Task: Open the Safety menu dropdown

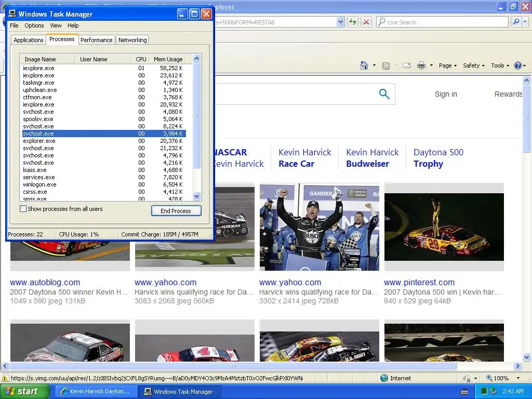Action: point(474,65)
